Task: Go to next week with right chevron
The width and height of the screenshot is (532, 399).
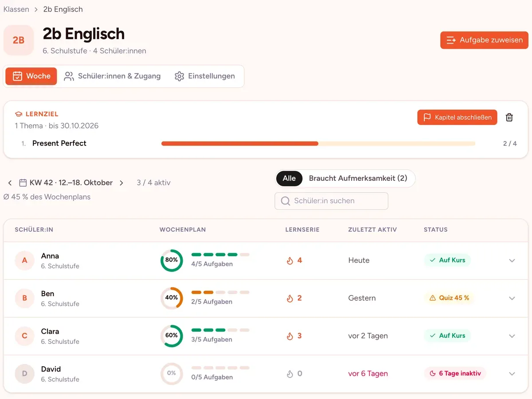Action: (121, 183)
